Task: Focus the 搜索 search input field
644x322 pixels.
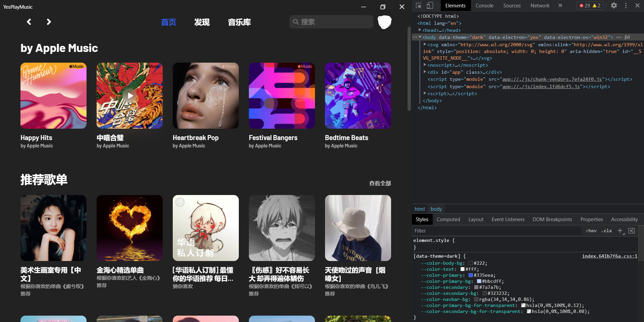Action: coord(331,22)
